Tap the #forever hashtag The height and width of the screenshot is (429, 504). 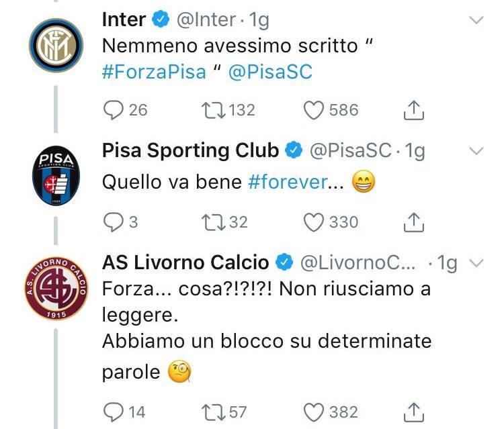coord(288,182)
